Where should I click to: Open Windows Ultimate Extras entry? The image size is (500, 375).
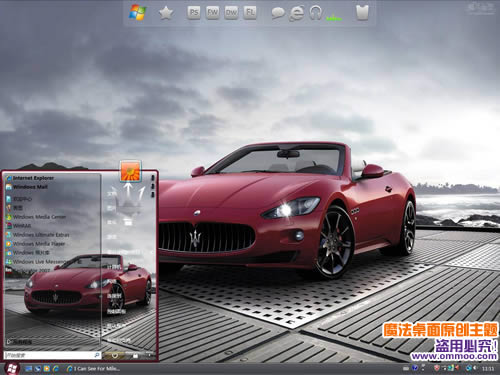[37, 235]
